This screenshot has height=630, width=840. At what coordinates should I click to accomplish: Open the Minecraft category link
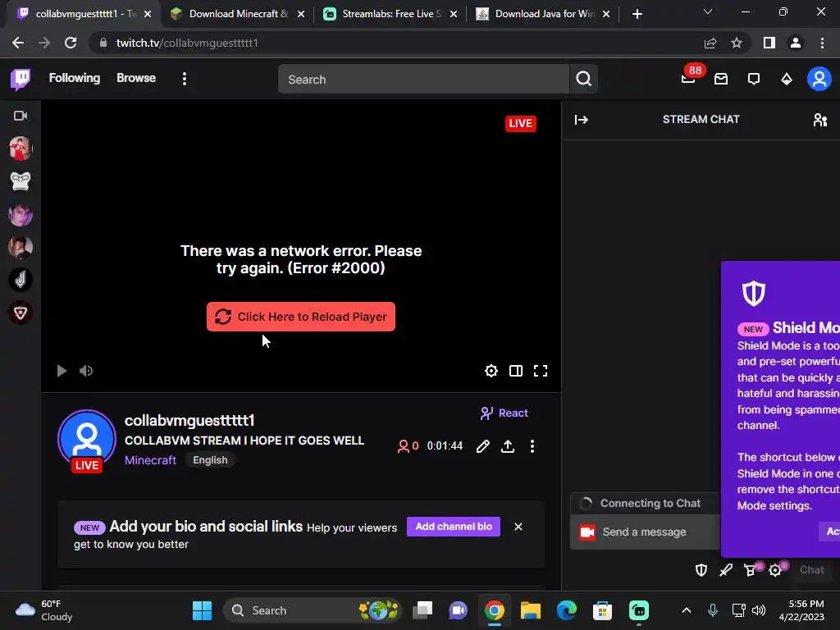tap(150, 460)
